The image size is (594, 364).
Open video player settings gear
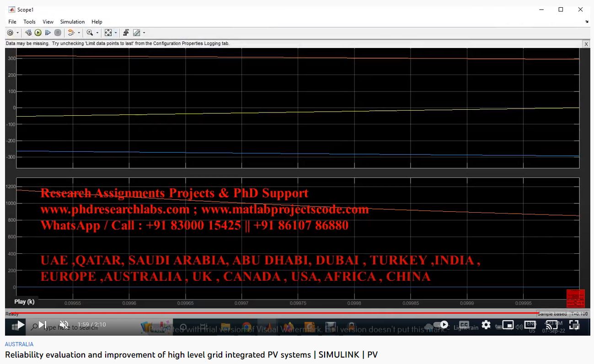tap(486, 325)
